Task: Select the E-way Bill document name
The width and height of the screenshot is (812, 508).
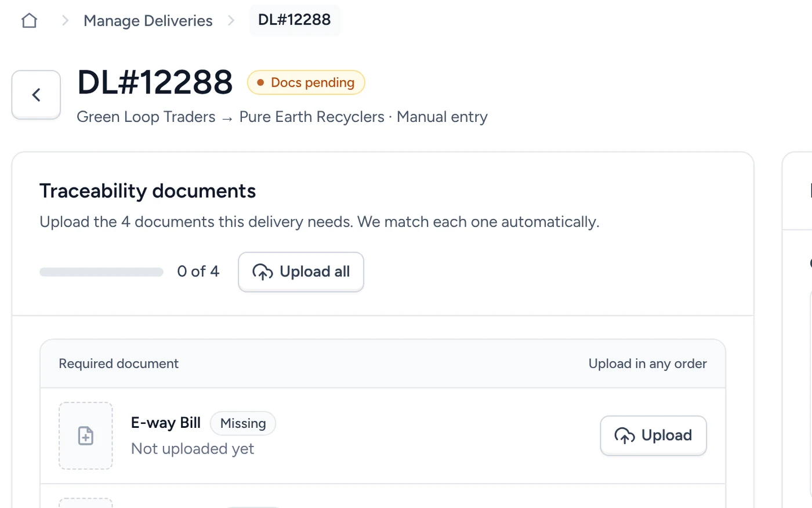Action: pyautogui.click(x=166, y=423)
